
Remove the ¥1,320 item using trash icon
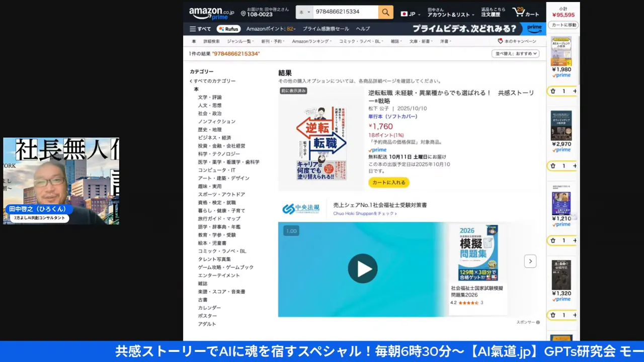click(x=553, y=315)
